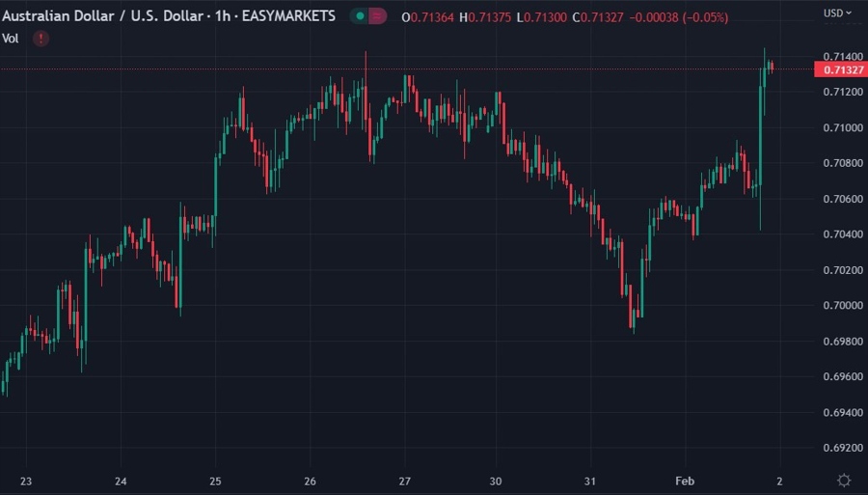Click the high value H0.71375
This screenshot has height=495, width=868.
(x=485, y=17)
